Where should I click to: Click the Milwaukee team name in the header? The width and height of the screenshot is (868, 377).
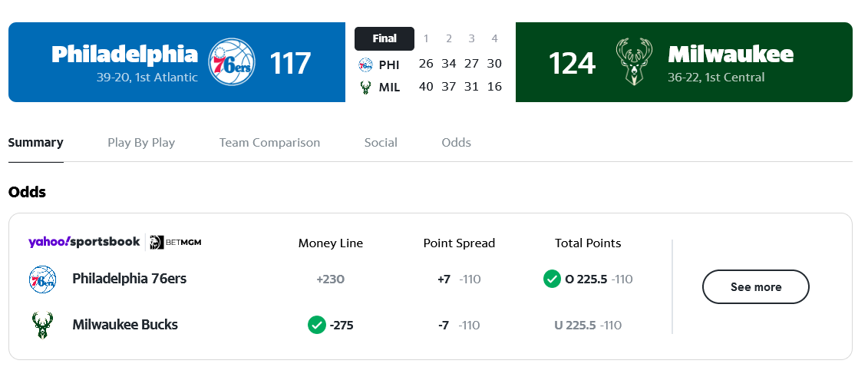731,55
